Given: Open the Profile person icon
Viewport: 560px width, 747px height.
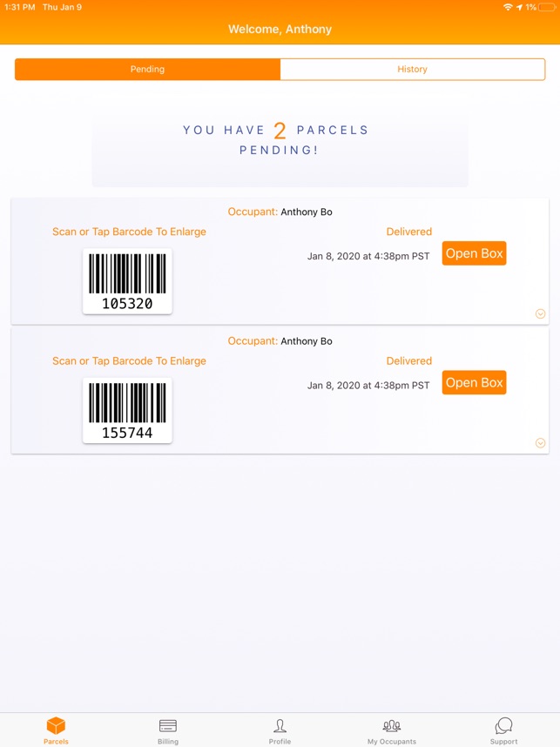Looking at the screenshot, I should click(280, 726).
